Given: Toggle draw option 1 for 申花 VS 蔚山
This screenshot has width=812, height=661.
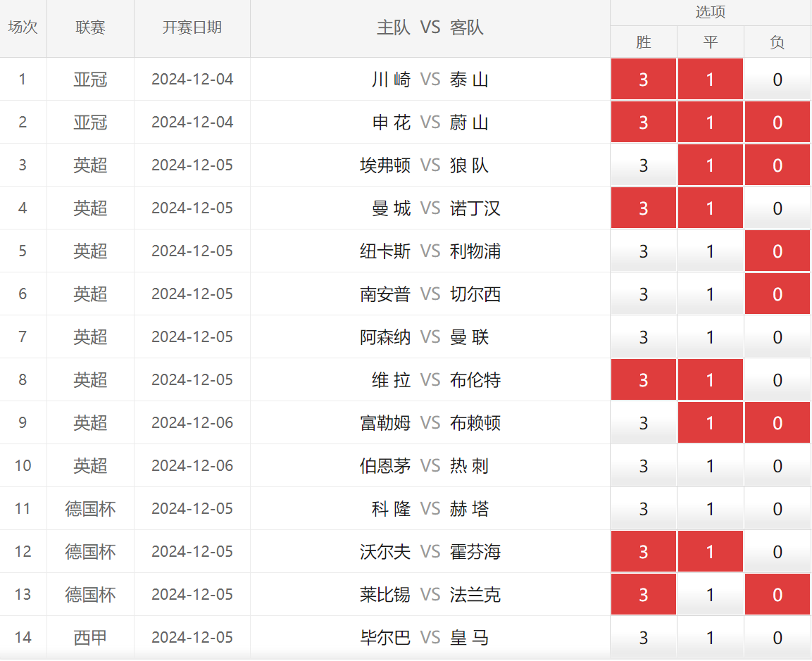Looking at the screenshot, I should click(x=711, y=122).
